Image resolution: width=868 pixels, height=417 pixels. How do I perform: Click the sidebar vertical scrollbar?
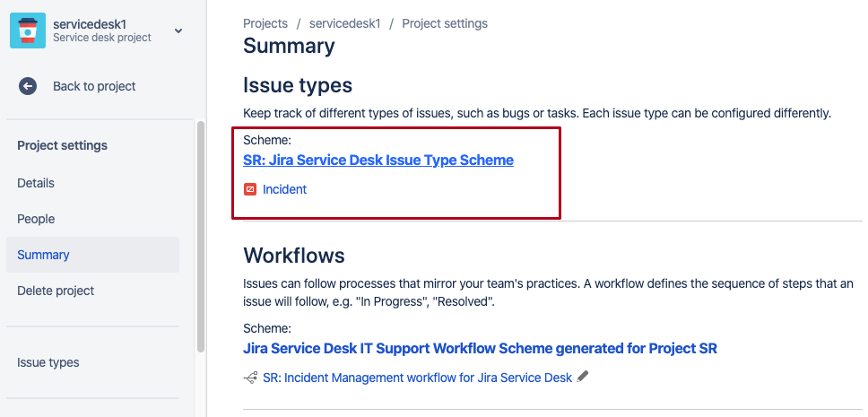[x=201, y=237]
